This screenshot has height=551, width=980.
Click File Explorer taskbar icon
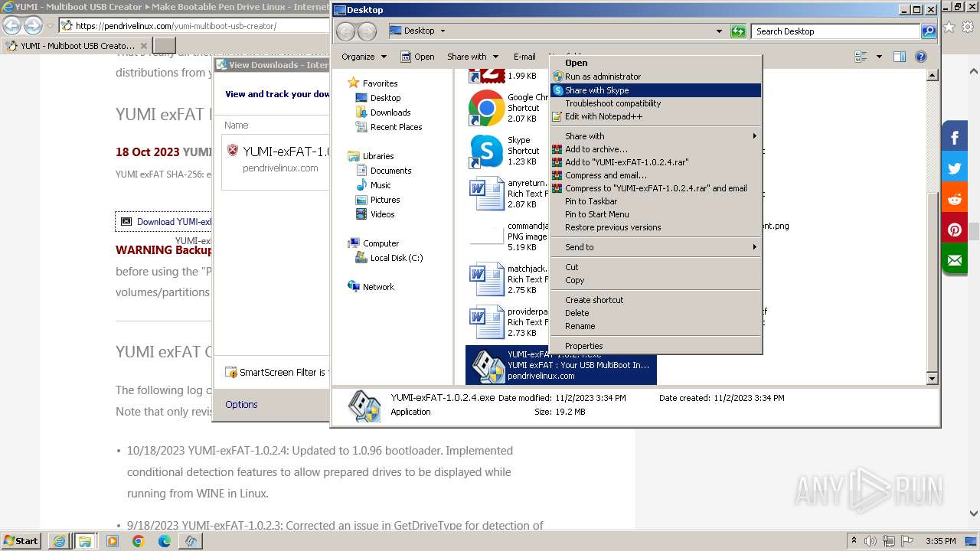(x=85, y=541)
